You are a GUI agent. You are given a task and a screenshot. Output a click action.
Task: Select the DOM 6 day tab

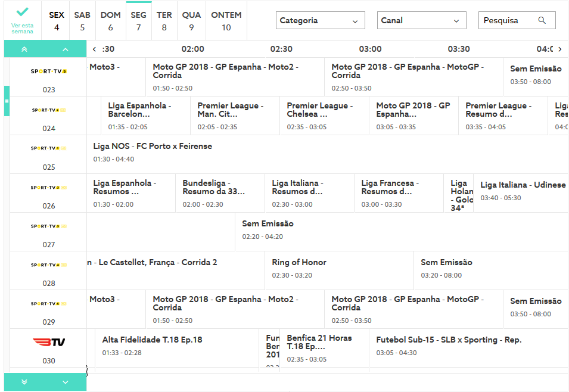[x=111, y=21]
